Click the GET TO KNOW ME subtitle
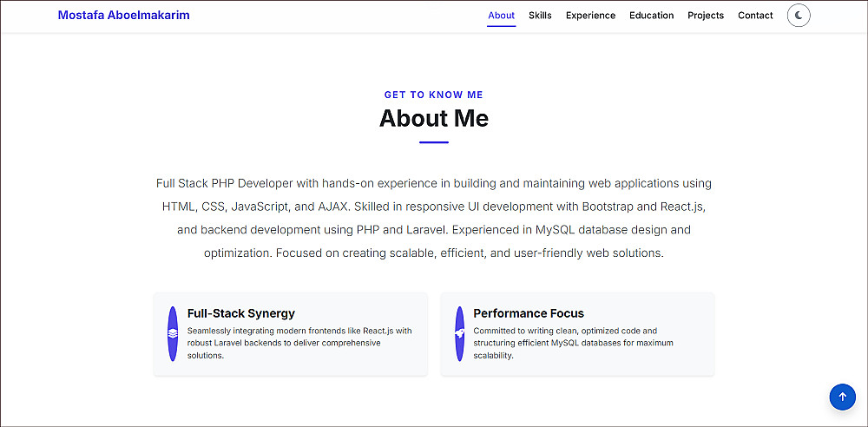The width and height of the screenshot is (868, 427). tap(434, 95)
